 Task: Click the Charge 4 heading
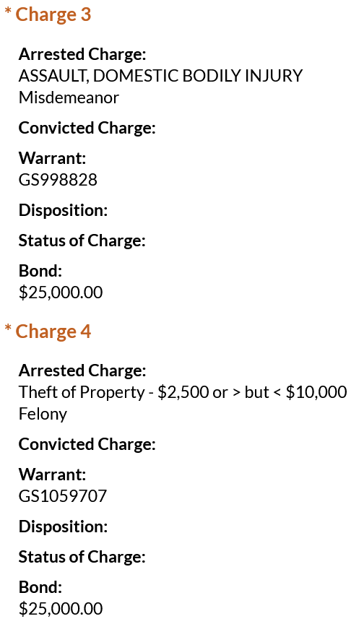click(x=53, y=331)
